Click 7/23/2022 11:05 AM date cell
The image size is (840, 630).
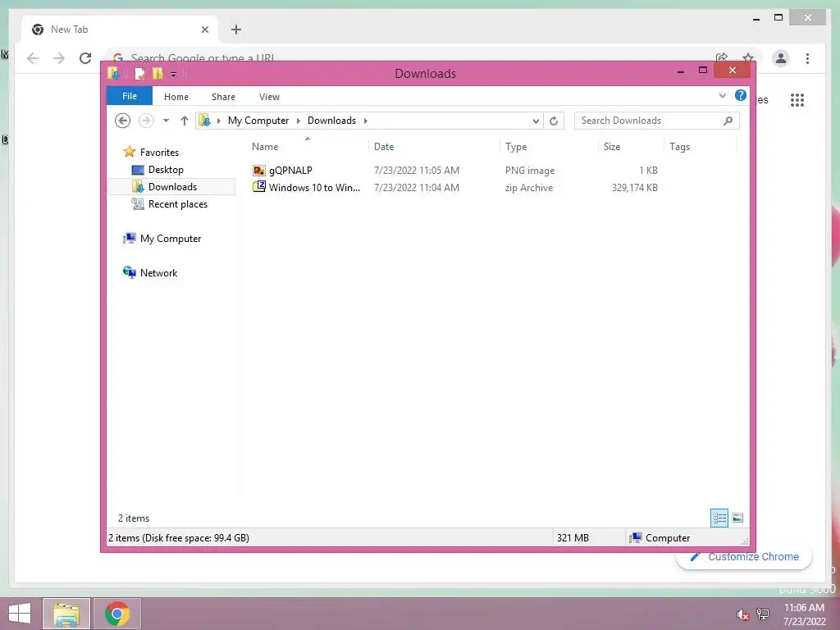point(416,171)
